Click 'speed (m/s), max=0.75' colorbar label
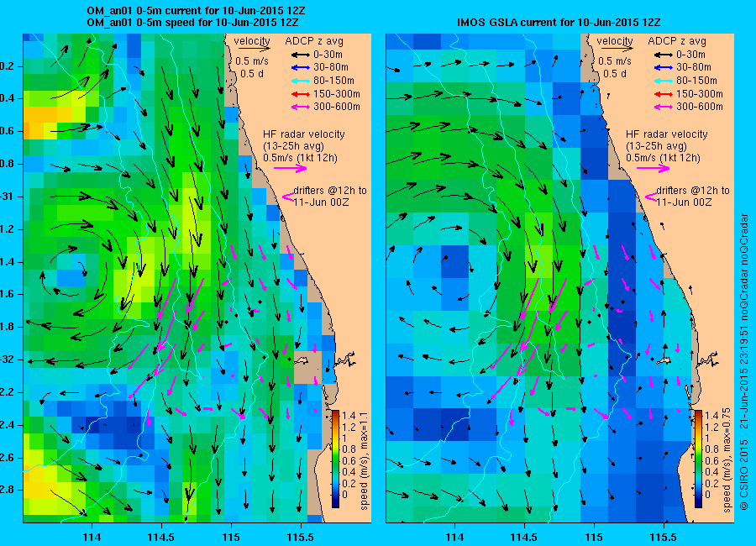 point(727,460)
